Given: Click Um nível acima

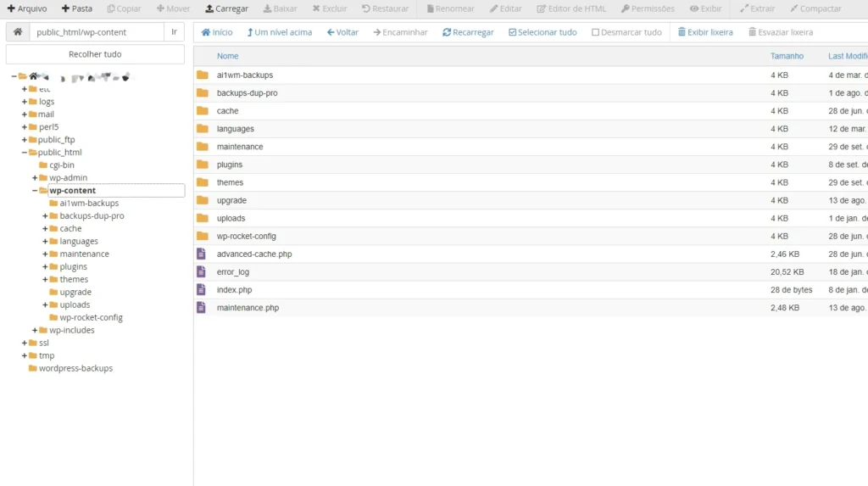Looking at the screenshot, I should (x=280, y=32).
